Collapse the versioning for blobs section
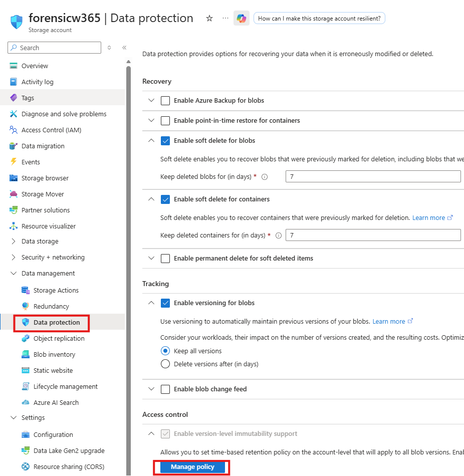 click(x=151, y=303)
